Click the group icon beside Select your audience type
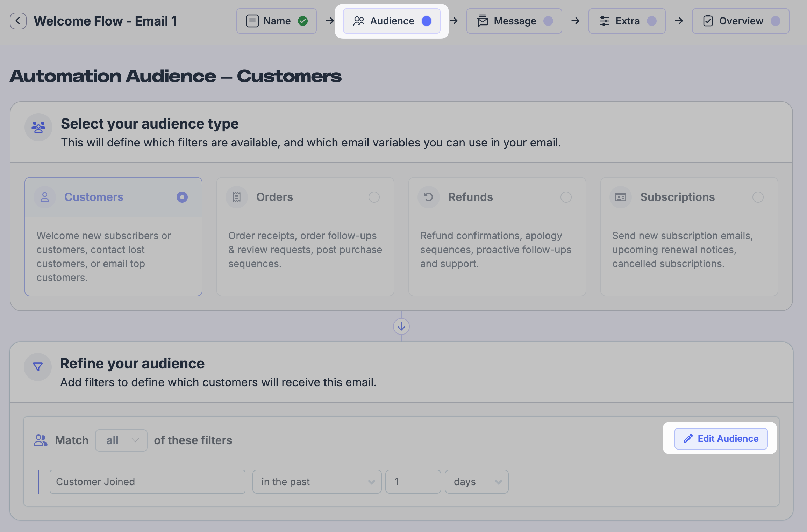 click(38, 127)
